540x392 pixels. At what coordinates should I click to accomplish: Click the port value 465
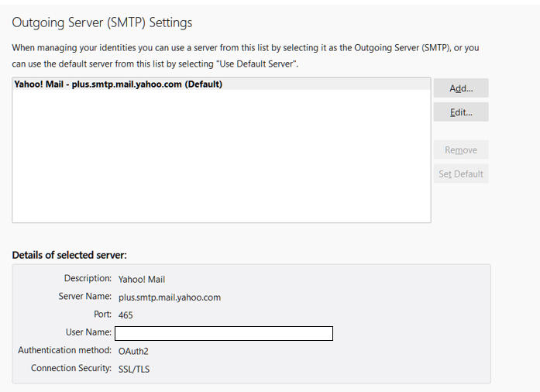(126, 315)
